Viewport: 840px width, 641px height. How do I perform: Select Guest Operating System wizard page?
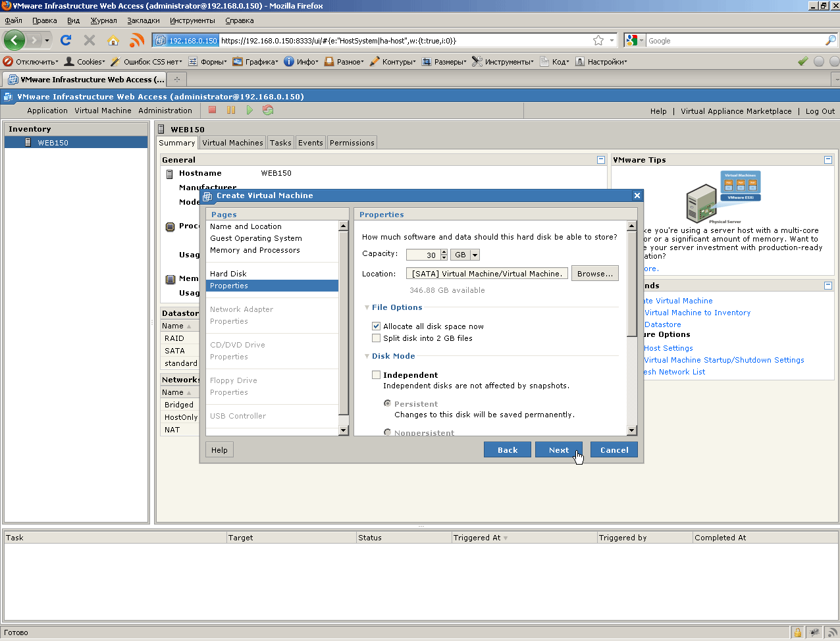[x=256, y=238]
